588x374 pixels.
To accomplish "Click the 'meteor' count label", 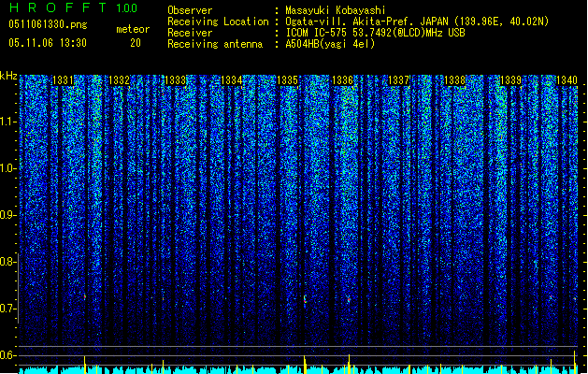I will pyautogui.click(x=133, y=29).
